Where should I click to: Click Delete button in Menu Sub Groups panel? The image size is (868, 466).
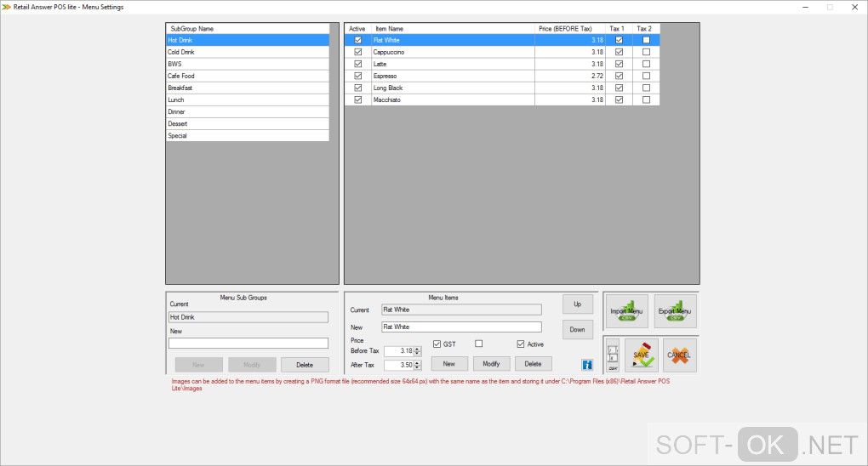pos(305,365)
